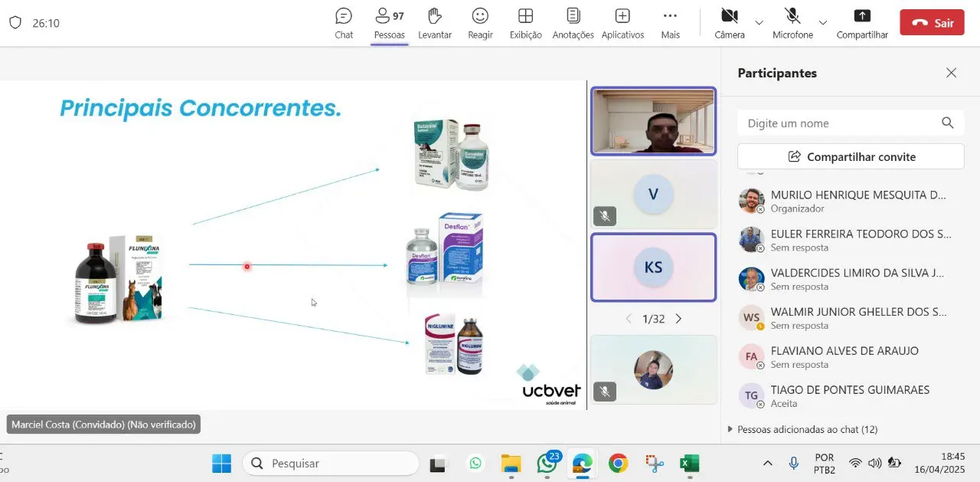Click Compartilhar to share screen
Viewport: 980px width, 482px height.
click(x=862, y=23)
